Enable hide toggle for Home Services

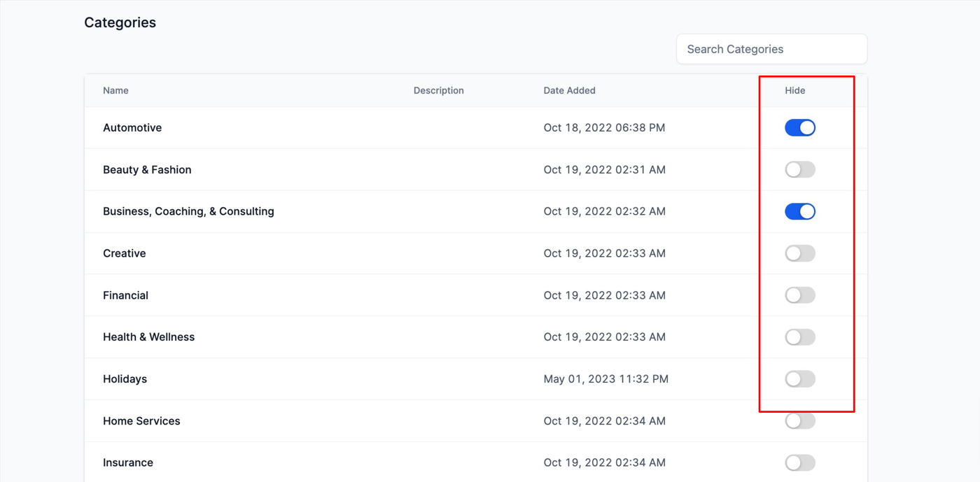click(x=799, y=421)
